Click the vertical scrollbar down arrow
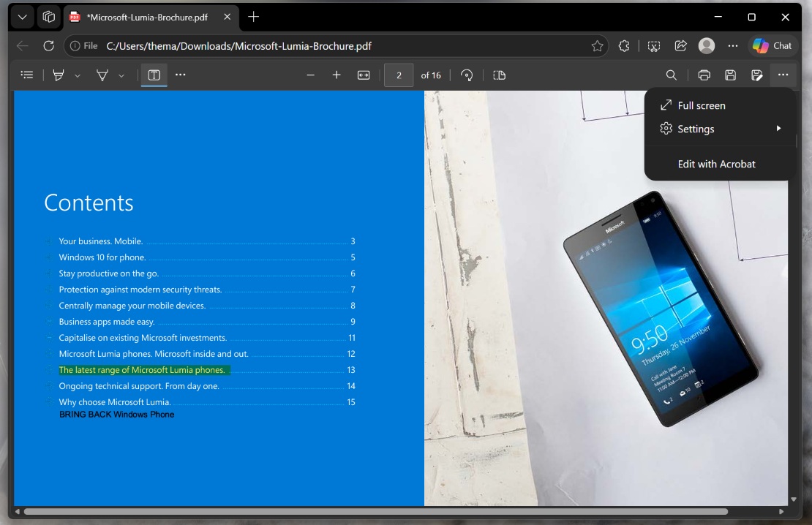Image resolution: width=812 pixels, height=525 pixels. coord(794,499)
